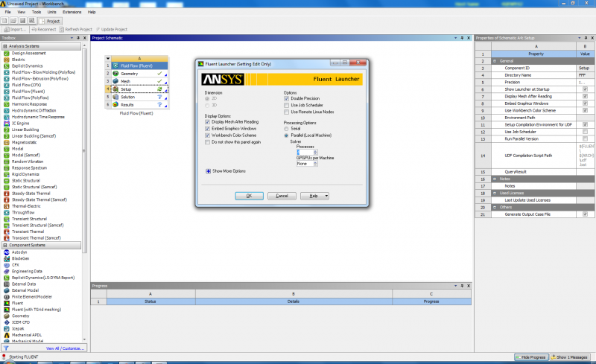This screenshot has height=364, width=596.
Task: Click the Open project toolbar icon
Action: coord(13,21)
